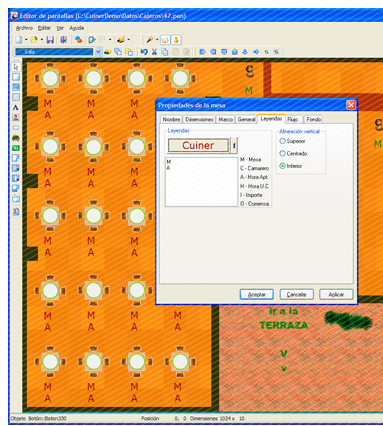383x426 pixels.
Task: Switch to the Fondo tab
Action: pos(313,119)
